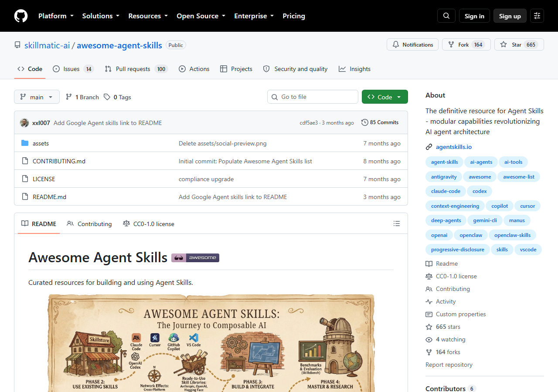Click the progressive-disclosure topic tag
This screenshot has height=392, width=558.
[458, 250]
